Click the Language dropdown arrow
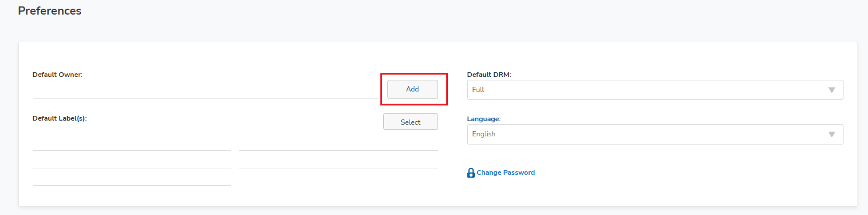Viewport: 868px width, 215px height. coord(831,135)
